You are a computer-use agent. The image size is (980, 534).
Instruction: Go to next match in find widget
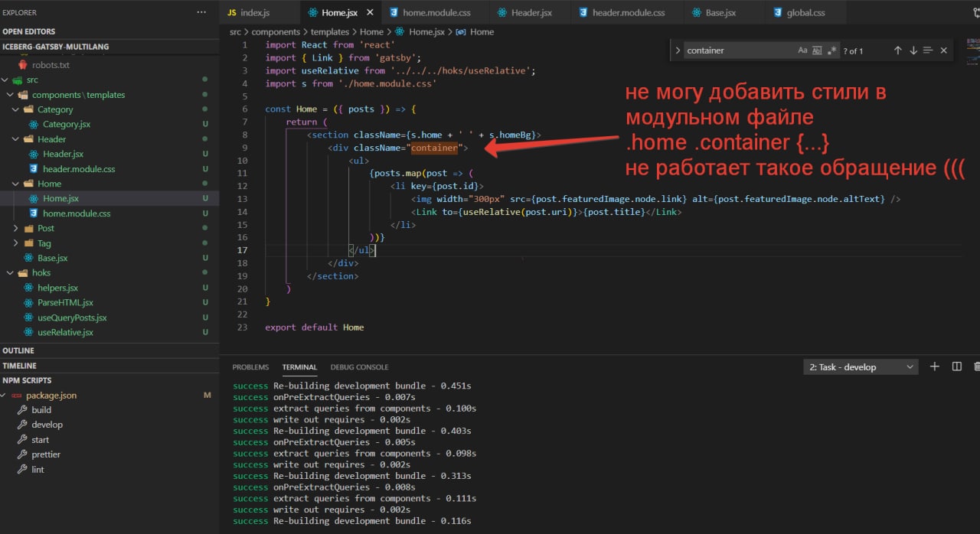click(913, 50)
